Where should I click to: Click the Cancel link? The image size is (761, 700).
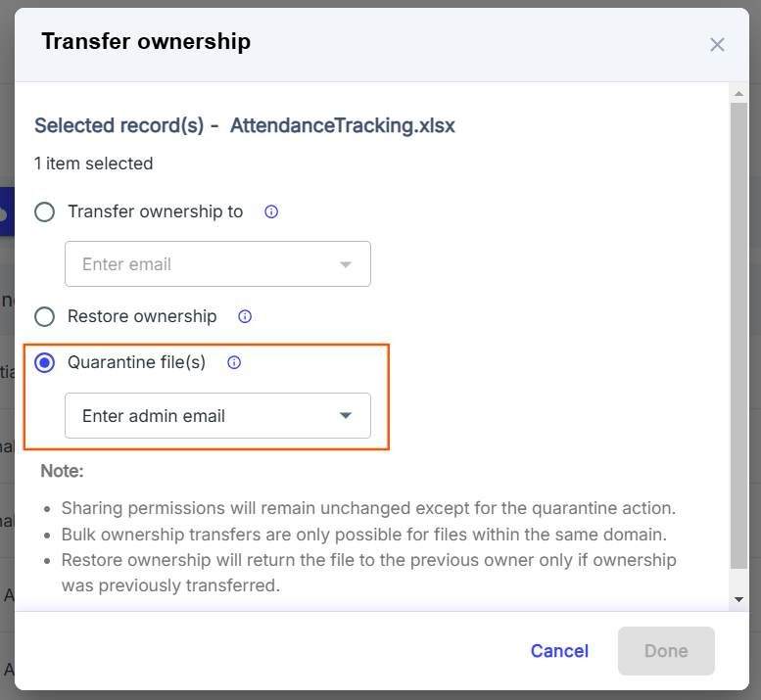point(559,651)
